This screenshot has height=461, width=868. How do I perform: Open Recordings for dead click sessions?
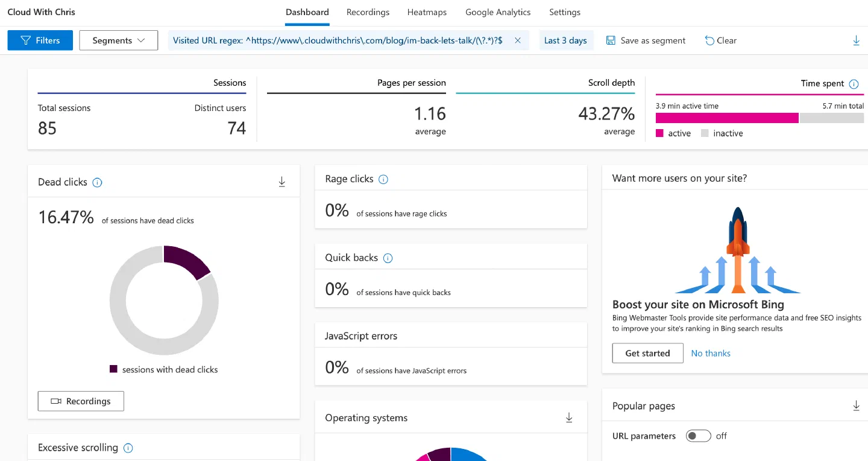[81, 401]
